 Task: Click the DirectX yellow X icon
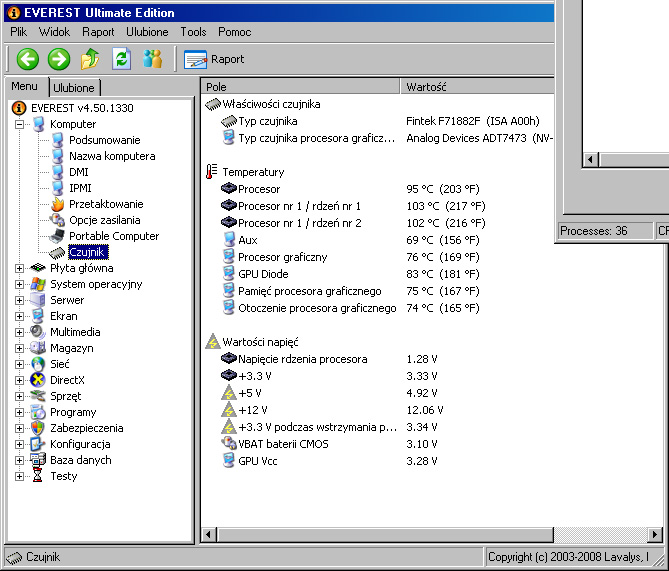[38, 380]
